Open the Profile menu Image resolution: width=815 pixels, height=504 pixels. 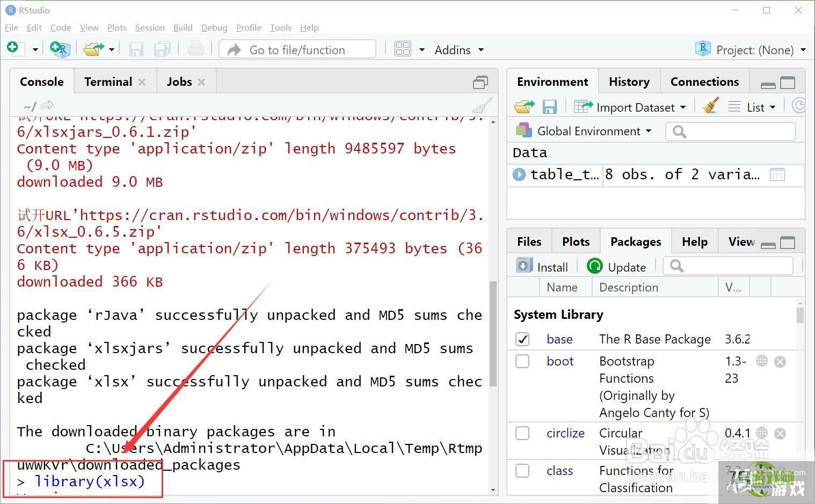coord(249,27)
